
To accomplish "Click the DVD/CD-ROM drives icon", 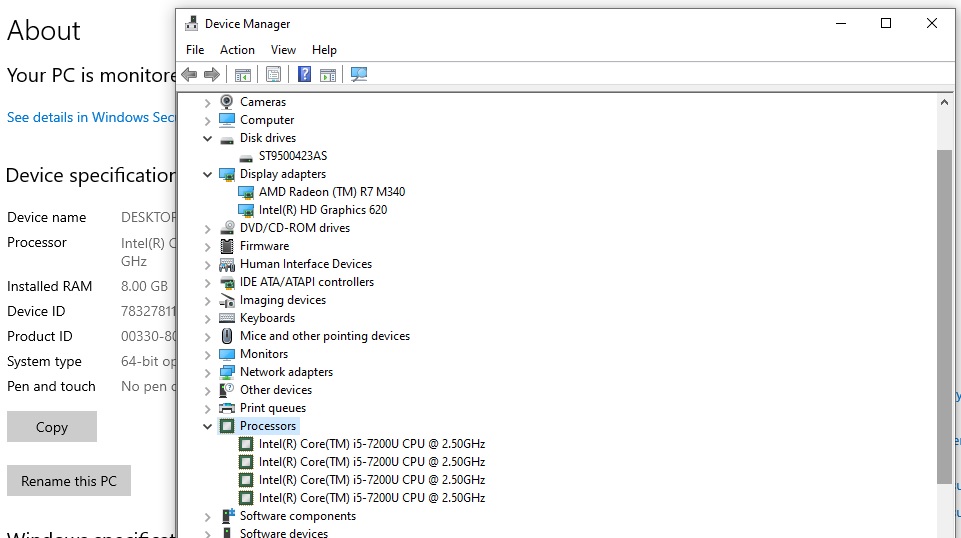I will (x=227, y=228).
